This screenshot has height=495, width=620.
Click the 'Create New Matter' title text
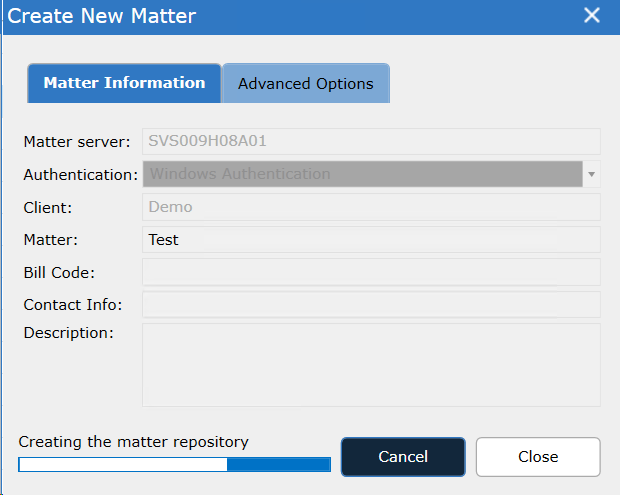coord(102,16)
